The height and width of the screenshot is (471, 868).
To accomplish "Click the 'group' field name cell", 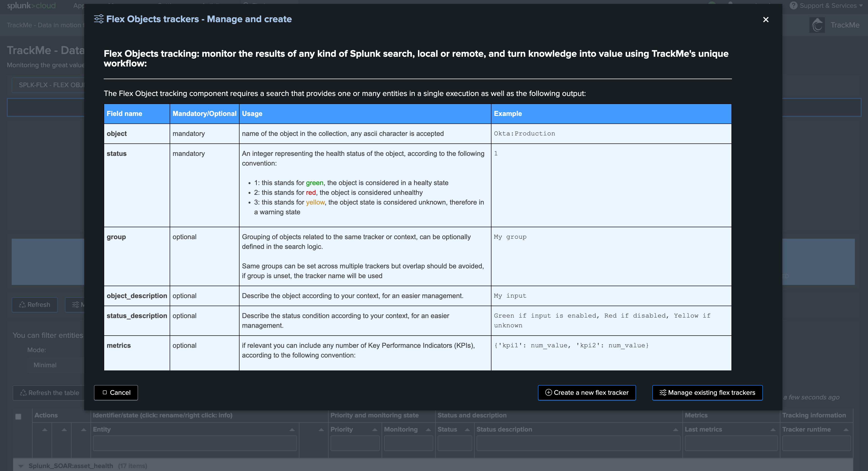I will (x=137, y=256).
